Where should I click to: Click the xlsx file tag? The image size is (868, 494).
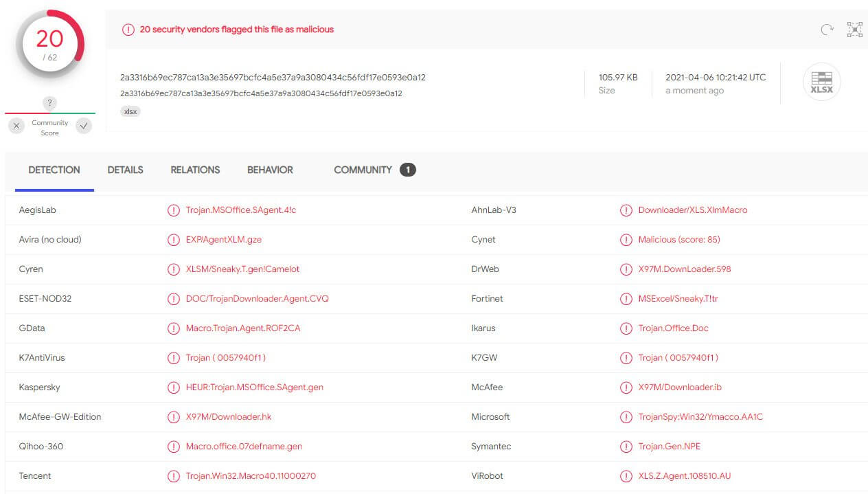click(130, 111)
